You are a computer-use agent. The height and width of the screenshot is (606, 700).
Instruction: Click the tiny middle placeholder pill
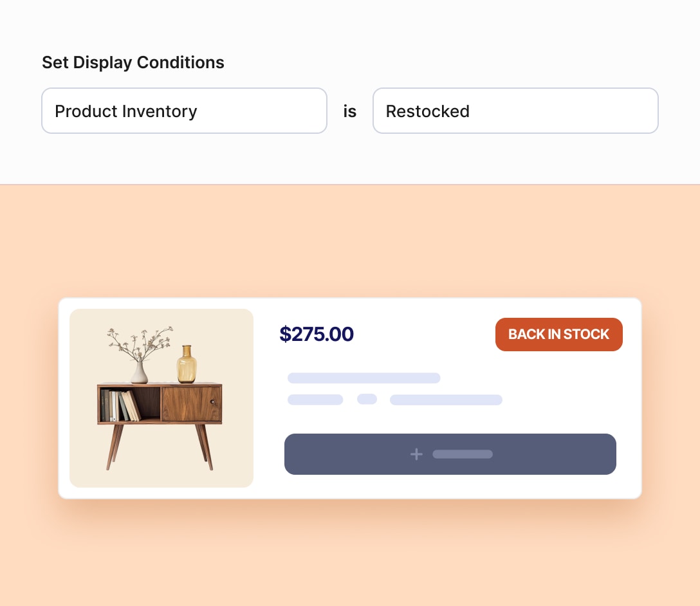click(367, 399)
